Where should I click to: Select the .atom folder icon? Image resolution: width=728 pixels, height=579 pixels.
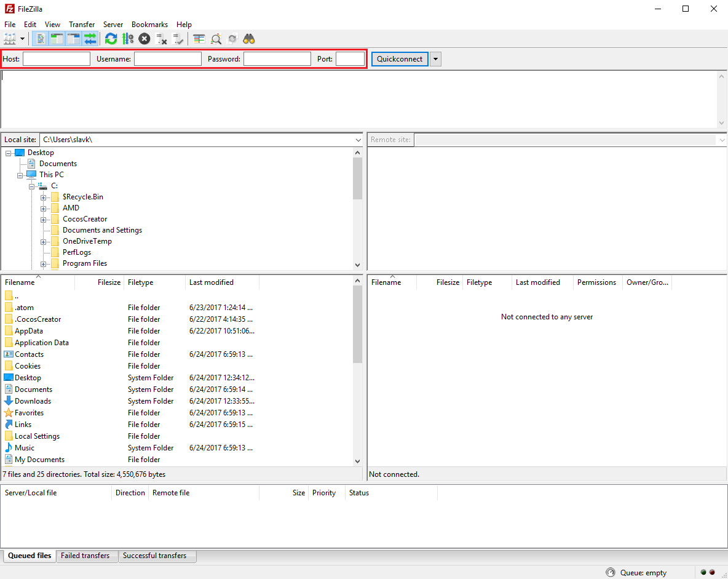tap(9, 307)
